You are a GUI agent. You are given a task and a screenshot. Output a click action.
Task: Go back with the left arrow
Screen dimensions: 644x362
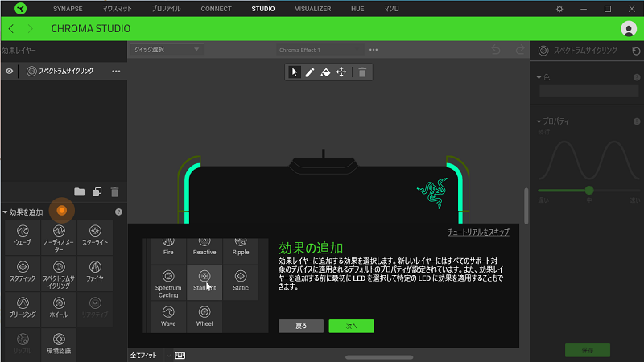[11, 29]
